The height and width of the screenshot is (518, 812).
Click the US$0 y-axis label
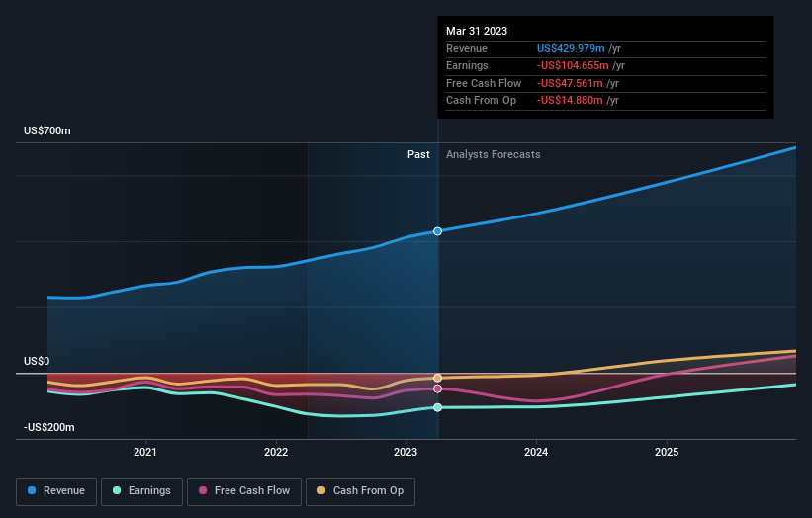tap(37, 361)
